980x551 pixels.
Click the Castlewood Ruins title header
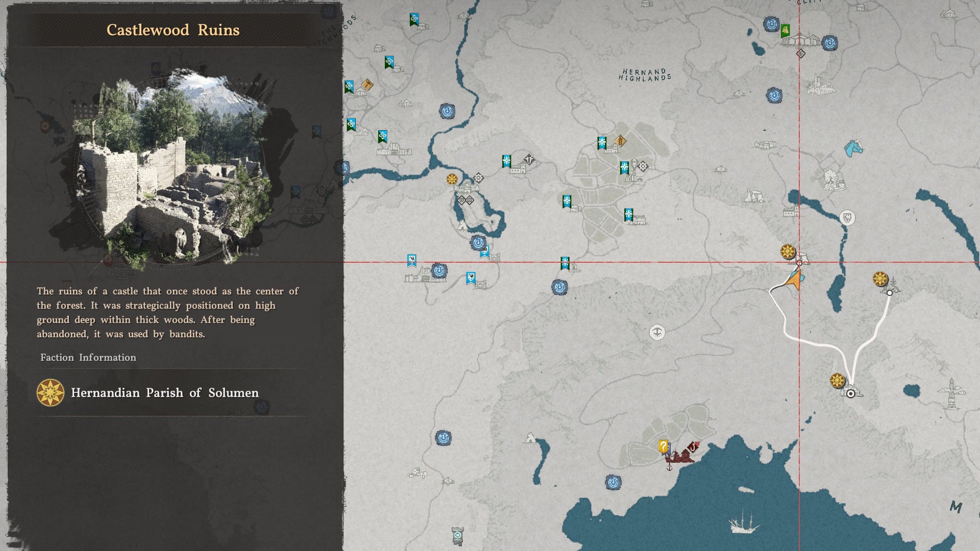[172, 29]
